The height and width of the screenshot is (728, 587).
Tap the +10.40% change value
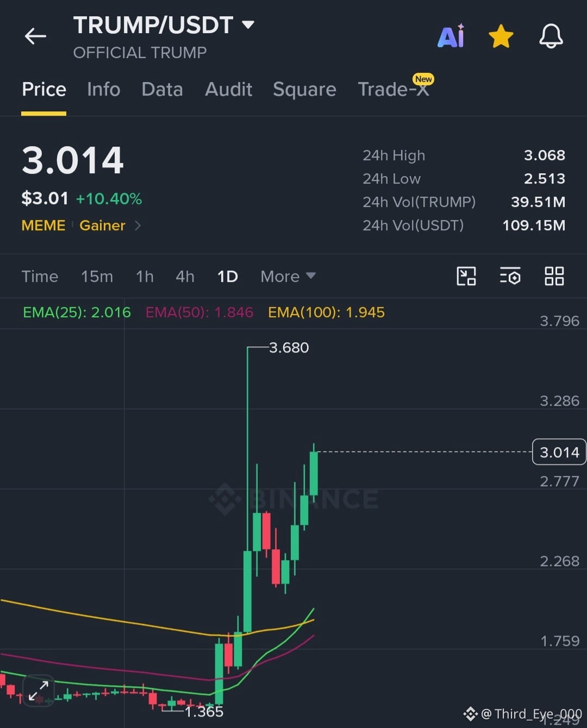pyautogui.click(x=109, y=199)
